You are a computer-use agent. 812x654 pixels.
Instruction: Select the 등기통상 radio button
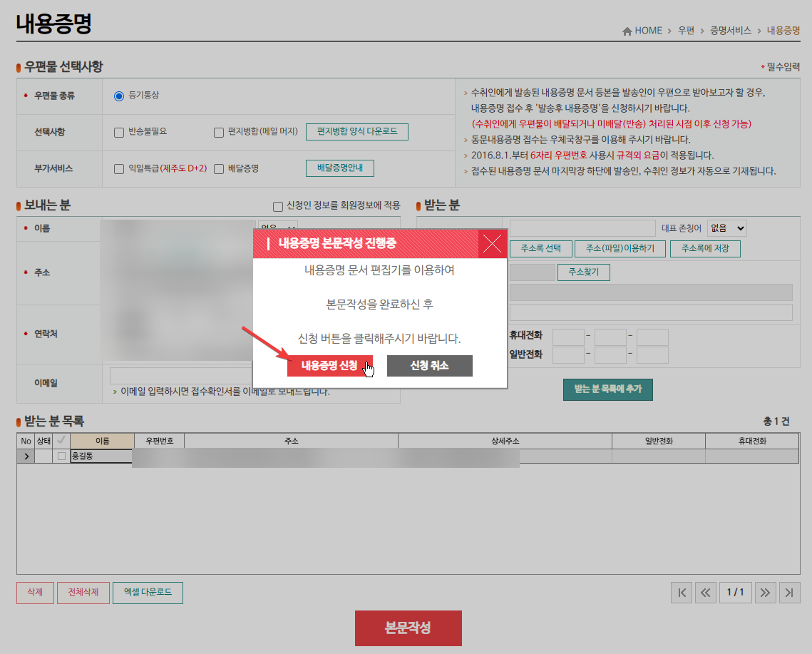coord(118,96)
